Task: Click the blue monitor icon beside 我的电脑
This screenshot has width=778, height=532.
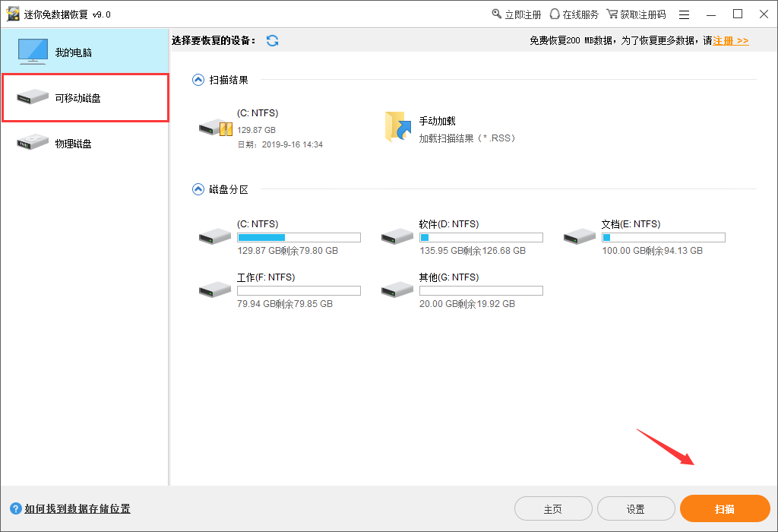Action: [33, 51]
